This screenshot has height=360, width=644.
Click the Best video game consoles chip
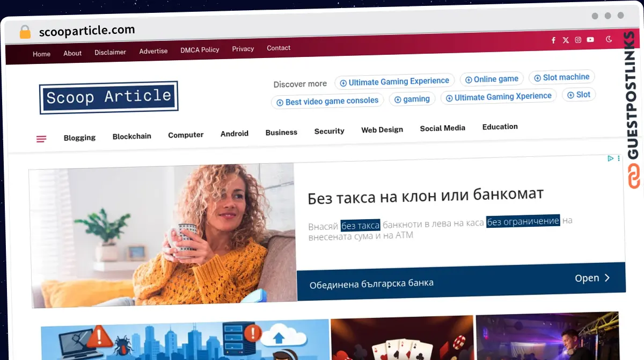pyautogui.click(x=327, y=101)
